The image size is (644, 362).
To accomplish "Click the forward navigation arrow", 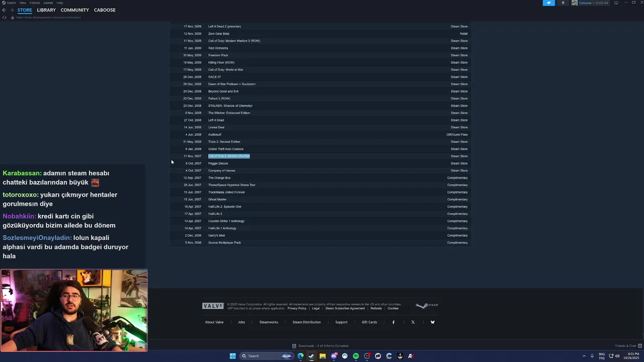I will (11, 10).
